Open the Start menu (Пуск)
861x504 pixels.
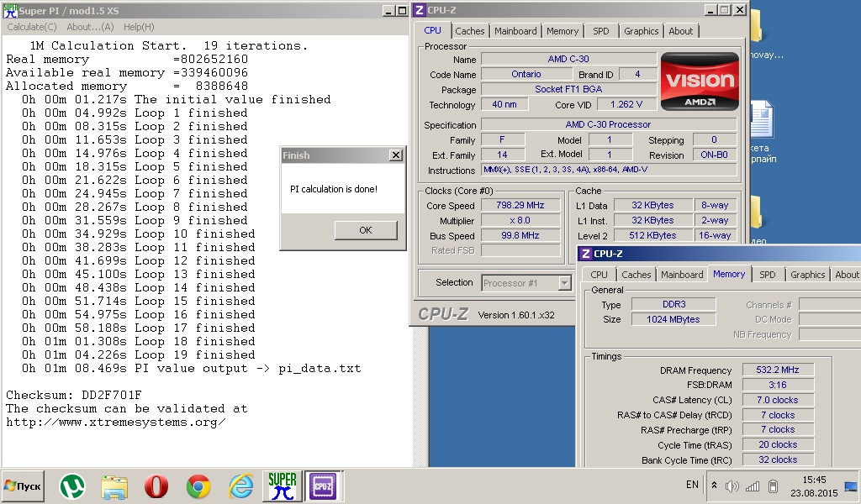[x=23, y=486]
